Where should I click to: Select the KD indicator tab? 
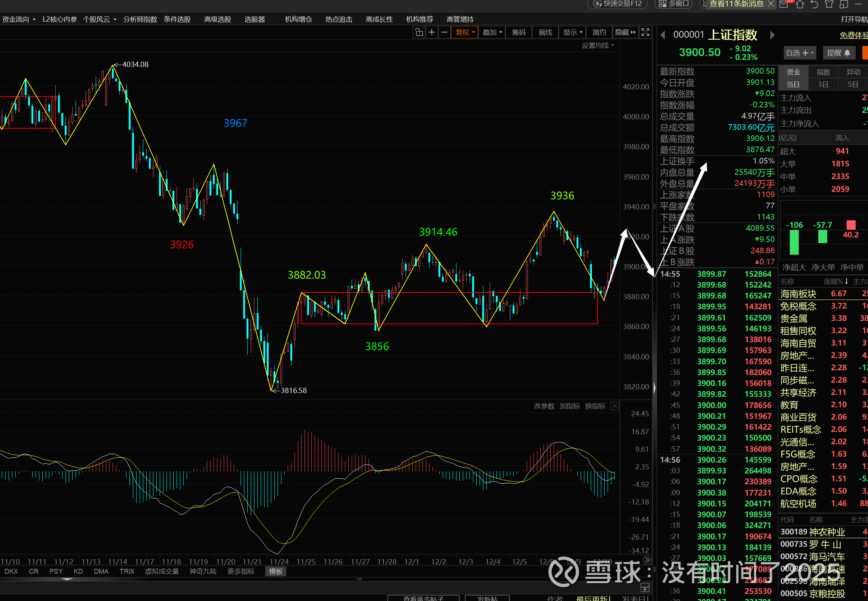[78, 571]
